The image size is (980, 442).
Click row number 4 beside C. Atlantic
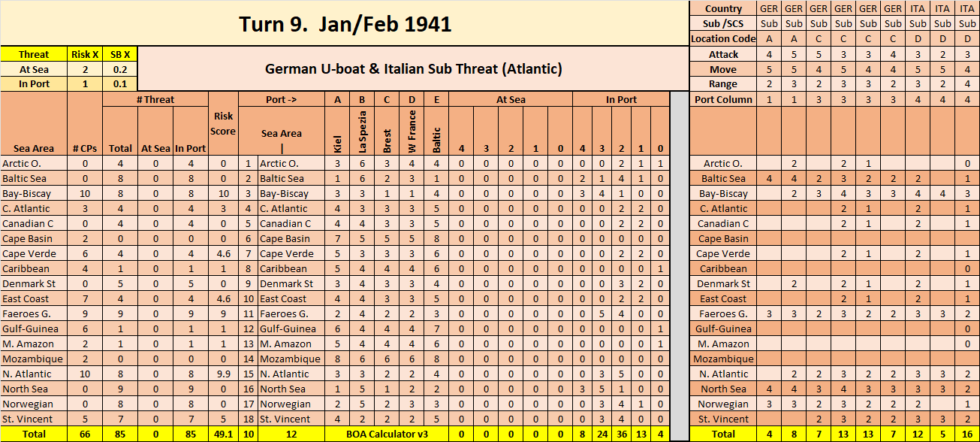click(248, 208)
